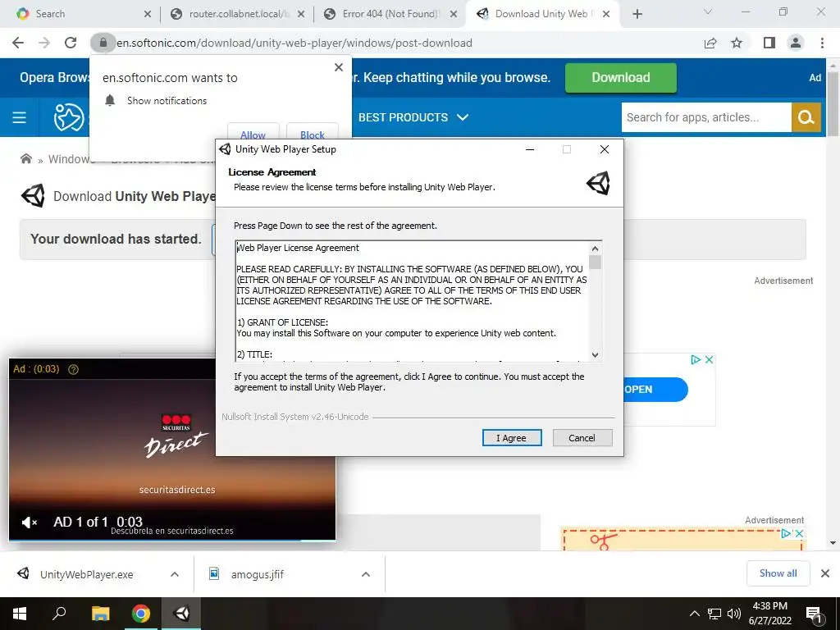This screenshot has height=630, width=840.
Task: Open site info lock icon in the address bar
Action: pos(103,43)
